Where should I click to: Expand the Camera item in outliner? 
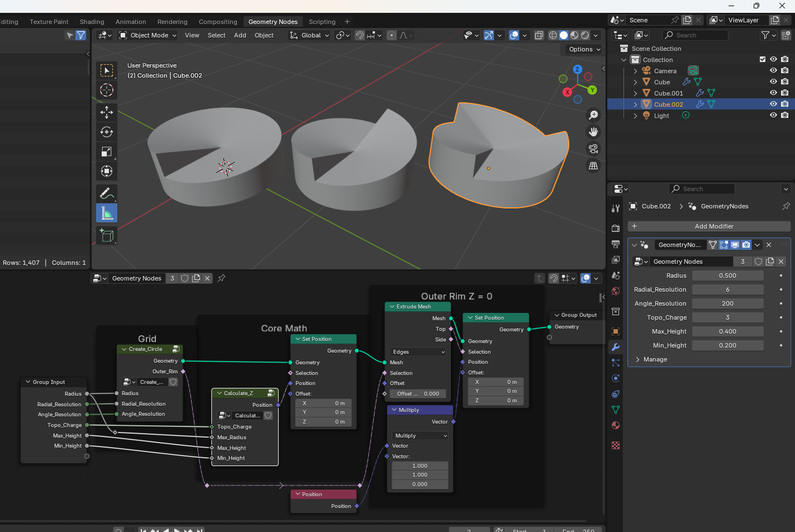[635, 71]
